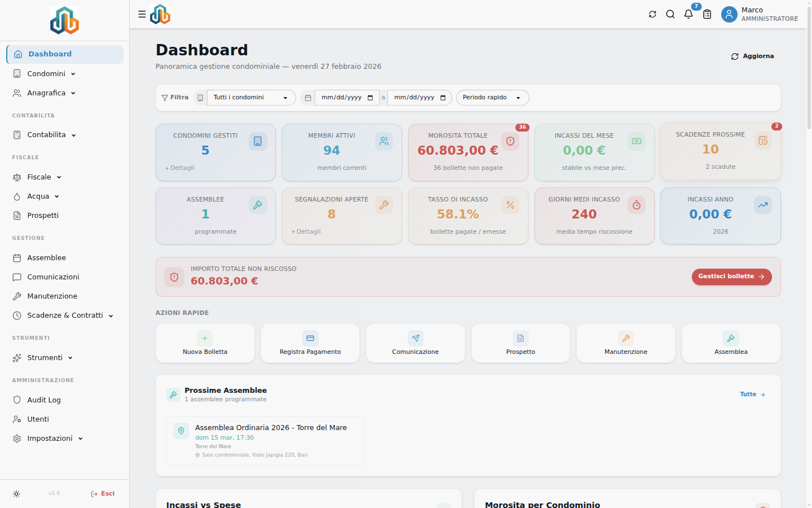Click the timer icon on Giorni Medi Incasso card
The image size is (812, 508).
pos(637,205)
